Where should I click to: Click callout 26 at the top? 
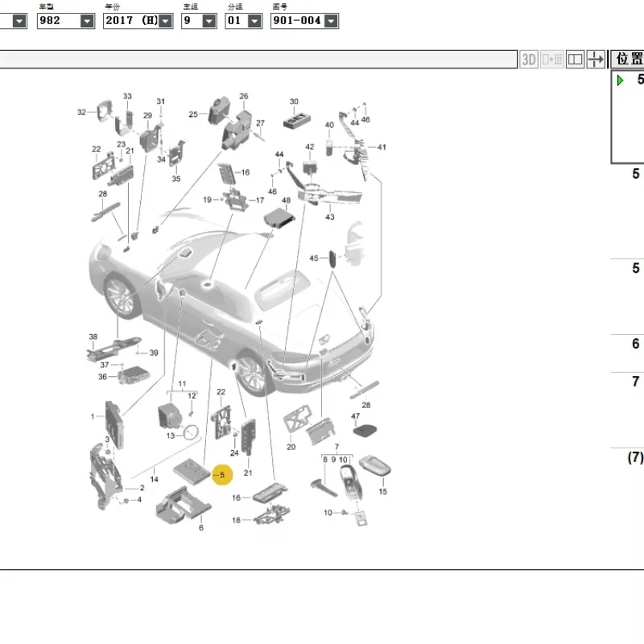point(244,96)
